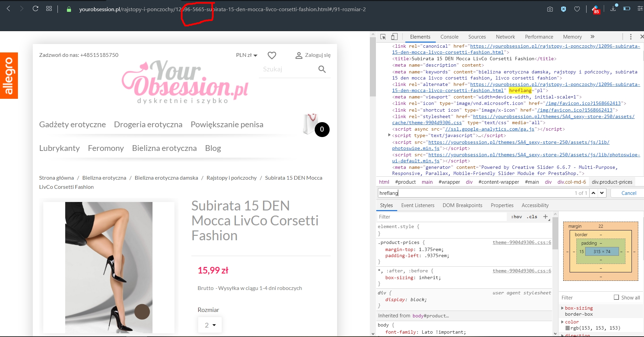Toggle .cls class editor in Styles panel

532,217
